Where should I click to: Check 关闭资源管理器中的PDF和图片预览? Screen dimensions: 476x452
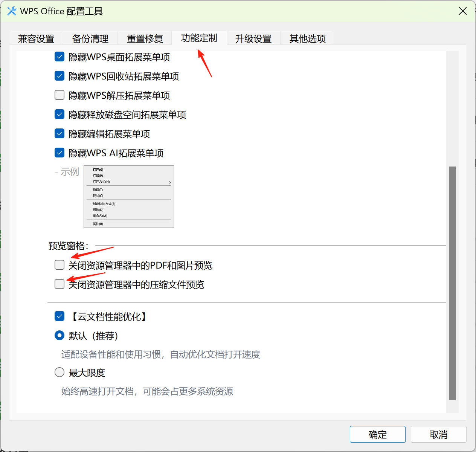coord(59,265)
